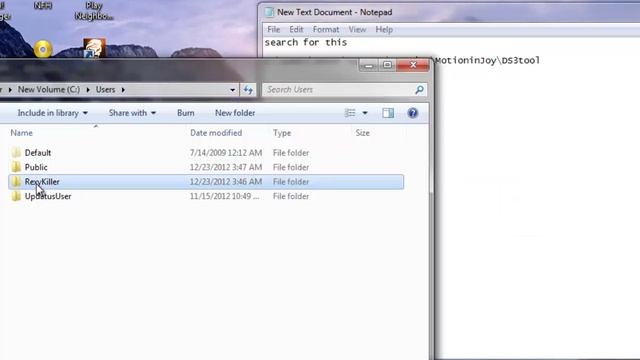Click date 7/14/2009 12:12 AM
640x360 pixels.
pos(226,153)
